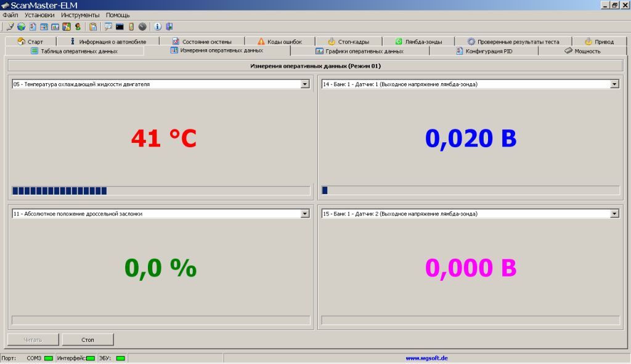Open the Инструменты menu
This screenshot has height=364, width=631.
[x=80, y=15]
